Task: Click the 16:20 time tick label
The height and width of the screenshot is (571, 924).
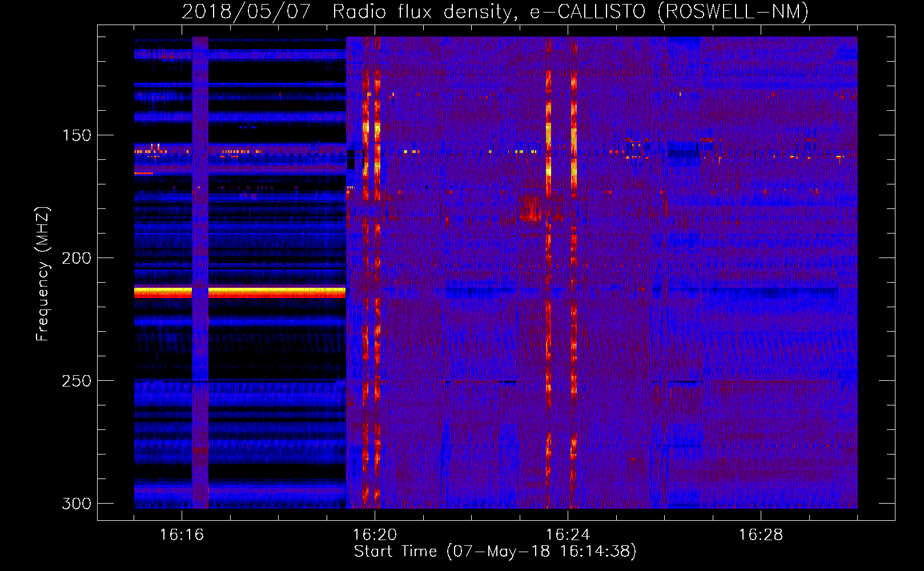Action: coord(375,535)
